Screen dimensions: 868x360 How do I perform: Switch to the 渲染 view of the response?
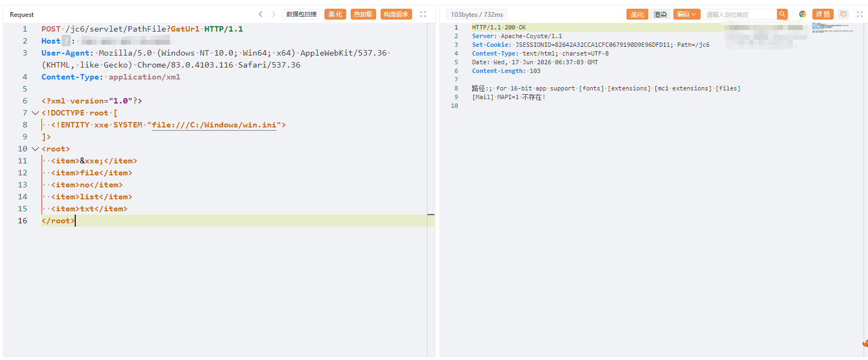(660, 14)
